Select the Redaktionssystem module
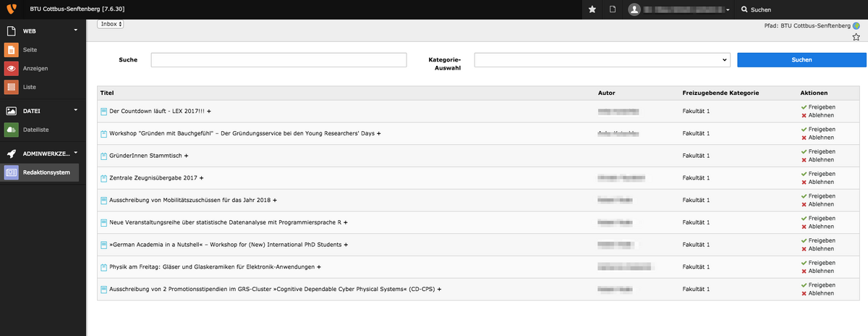Viewport: 868px width, 336px height. point(46,172)
